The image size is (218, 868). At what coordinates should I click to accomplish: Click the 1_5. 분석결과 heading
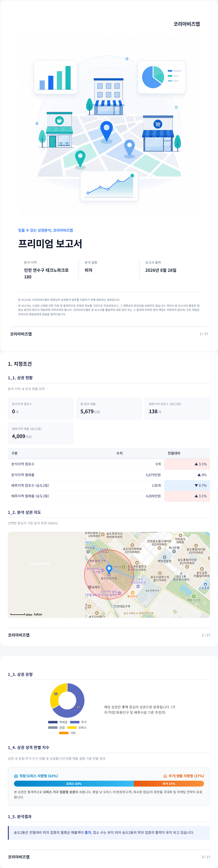pyautogui.click(x=20, y=816)
